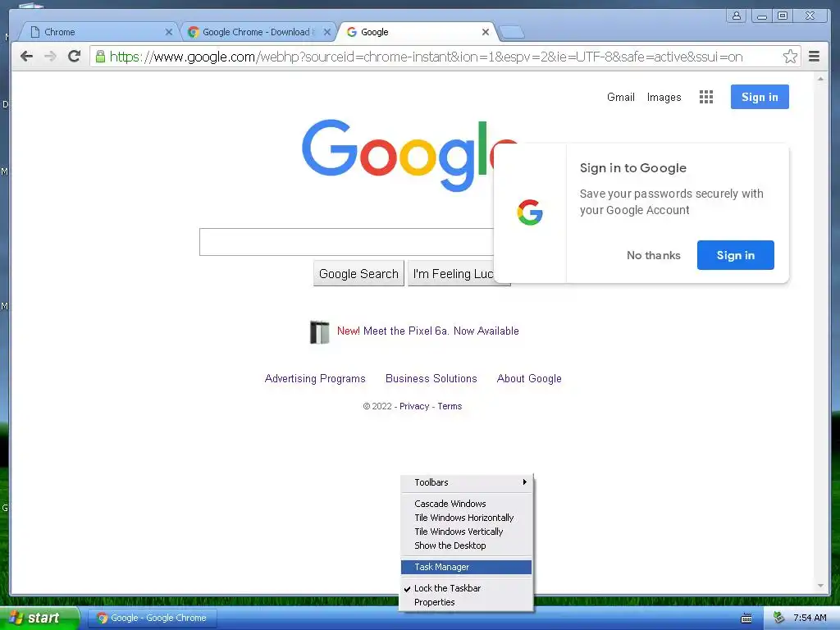
Task: Click Sign in inside the popup
Action: [x=736, y=255]
